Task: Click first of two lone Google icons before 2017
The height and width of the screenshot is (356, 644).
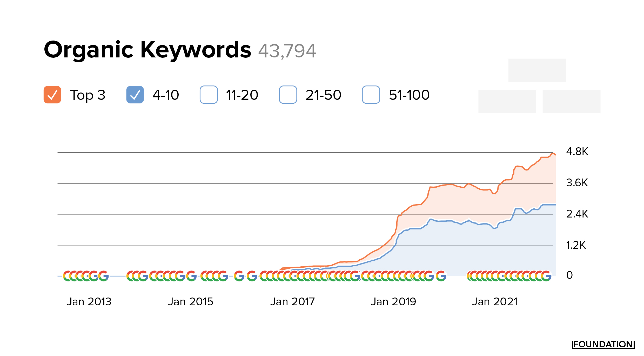Action: tap(239, 276)
